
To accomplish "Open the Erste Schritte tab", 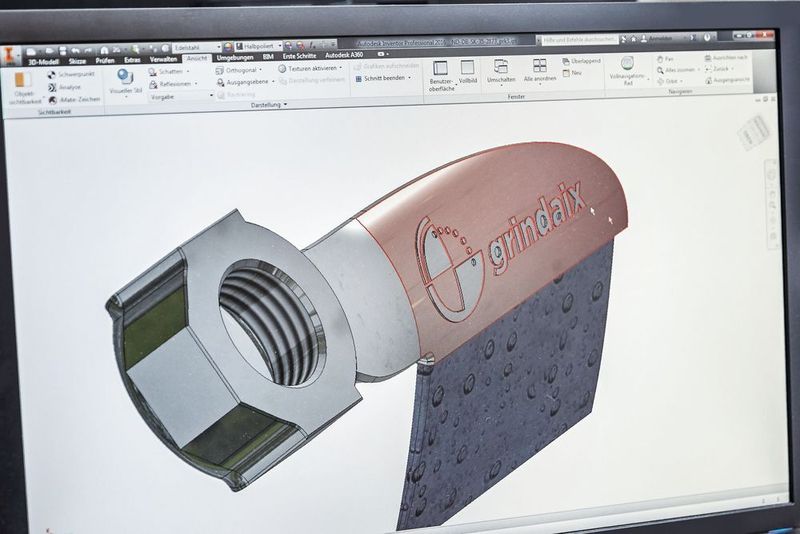I will point(299,56).
